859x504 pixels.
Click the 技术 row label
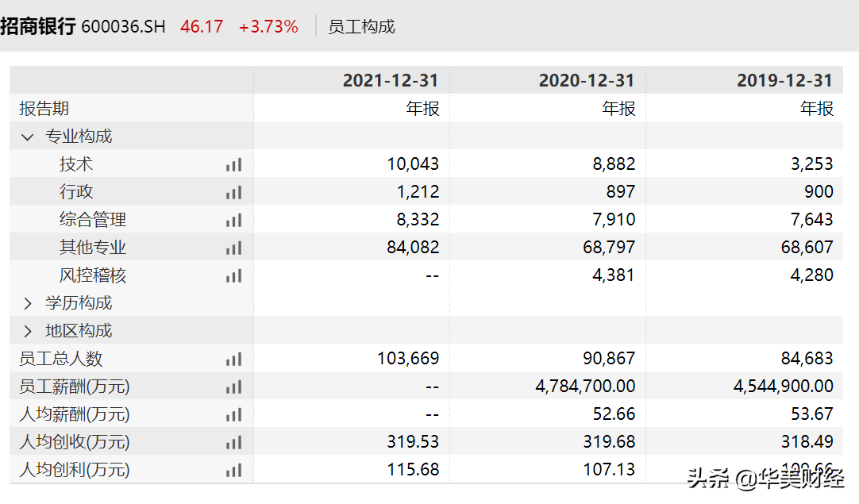pyautogui.click(x=76, y=164)
